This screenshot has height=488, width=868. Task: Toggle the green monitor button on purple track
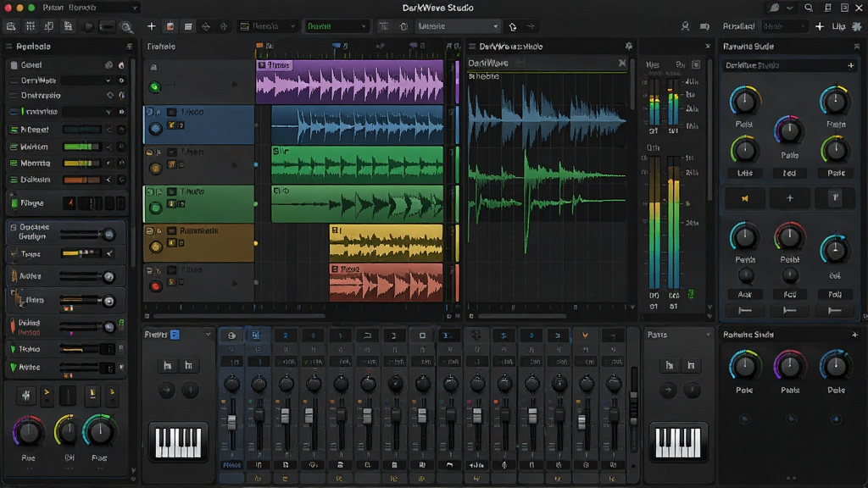pyautogui.click(x=154, y=86)
